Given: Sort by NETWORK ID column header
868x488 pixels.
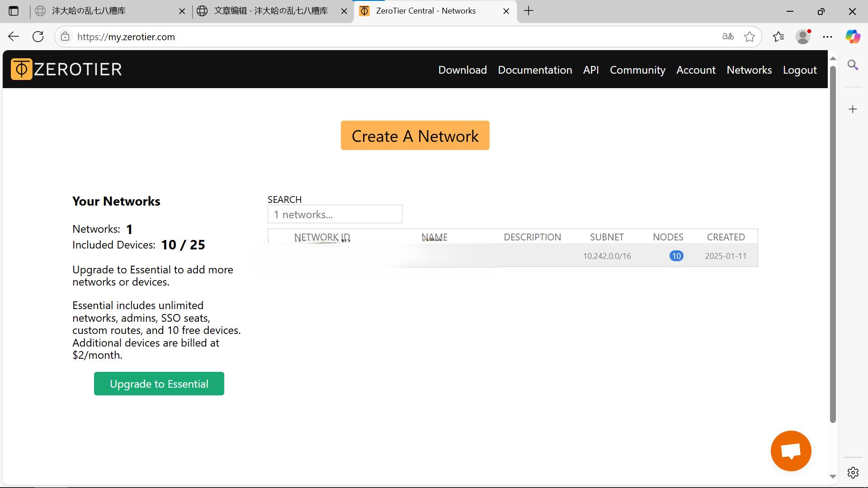Looking at the screenshot, I should pos(322,237).
